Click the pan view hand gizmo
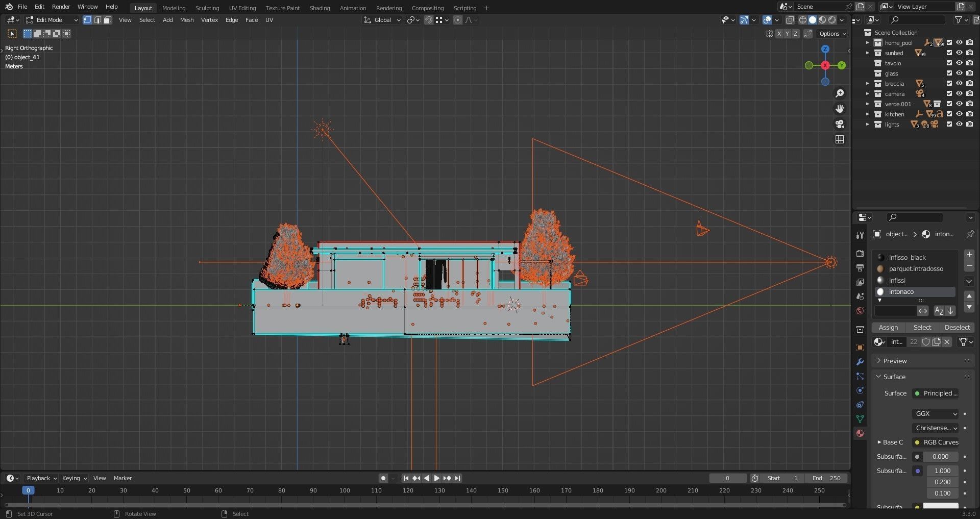980x519 pixels. click(x=840, y=109)
